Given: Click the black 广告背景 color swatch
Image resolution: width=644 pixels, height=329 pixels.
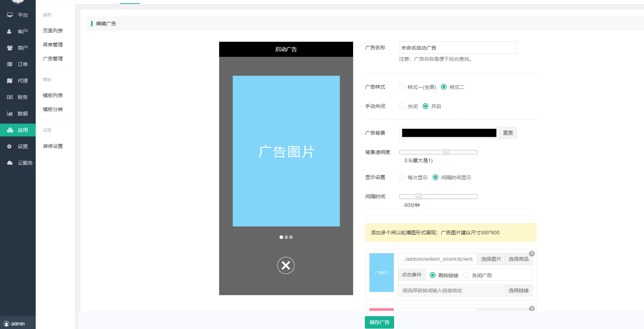Looking at the screenshot, I should coord(449,133).
